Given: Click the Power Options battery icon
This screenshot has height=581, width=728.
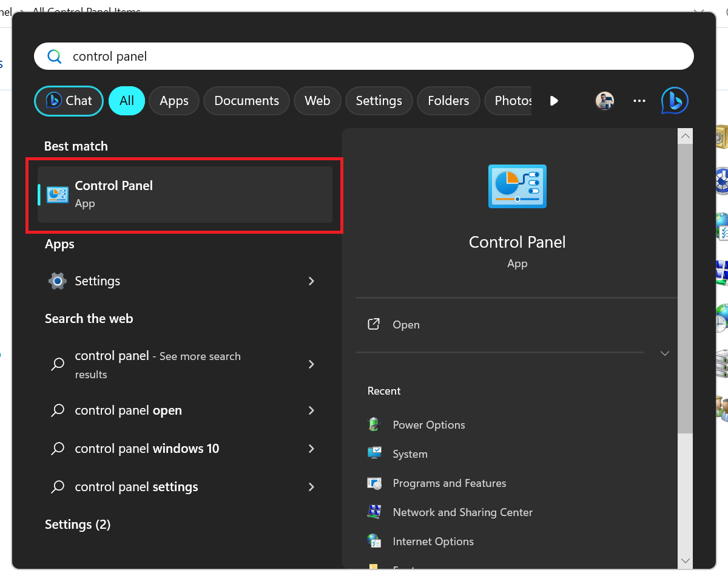Looking at the screenshot, I should [x=374, y=424].
